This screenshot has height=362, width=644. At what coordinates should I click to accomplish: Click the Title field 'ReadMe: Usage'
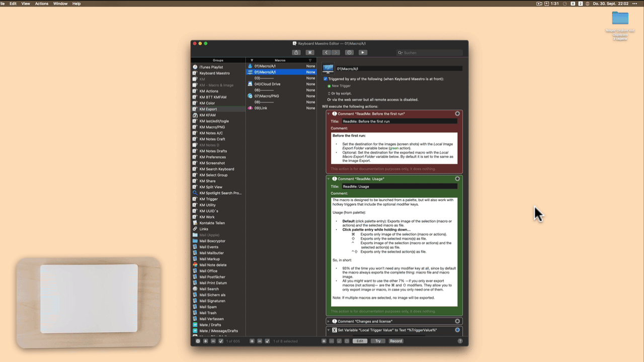pyautogui.click(x=399, y=187)
